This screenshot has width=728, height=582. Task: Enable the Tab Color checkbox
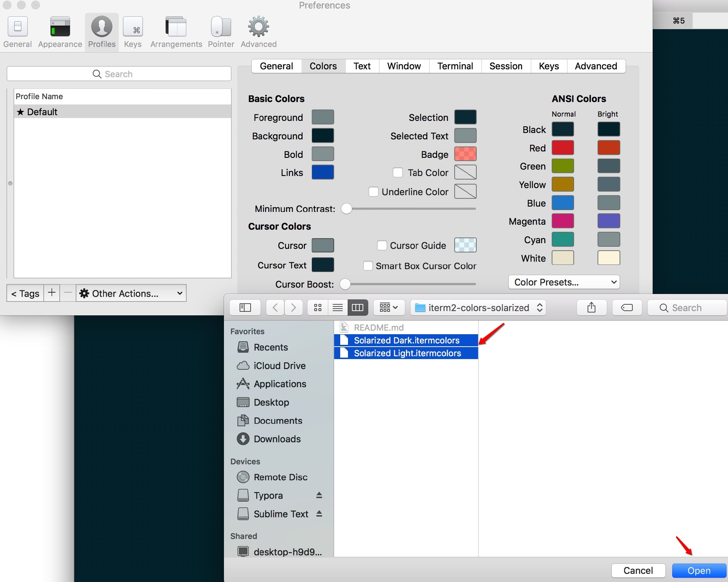point(398,173)
